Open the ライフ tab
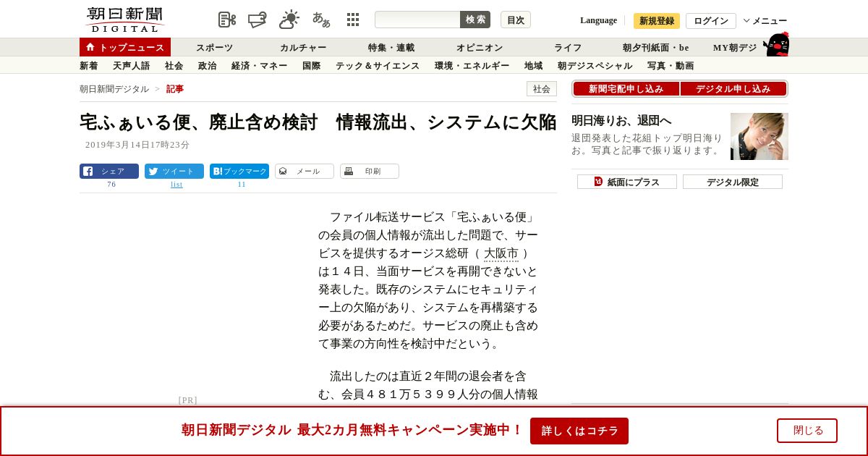868x456 pixels. click(x=568, y=47)
